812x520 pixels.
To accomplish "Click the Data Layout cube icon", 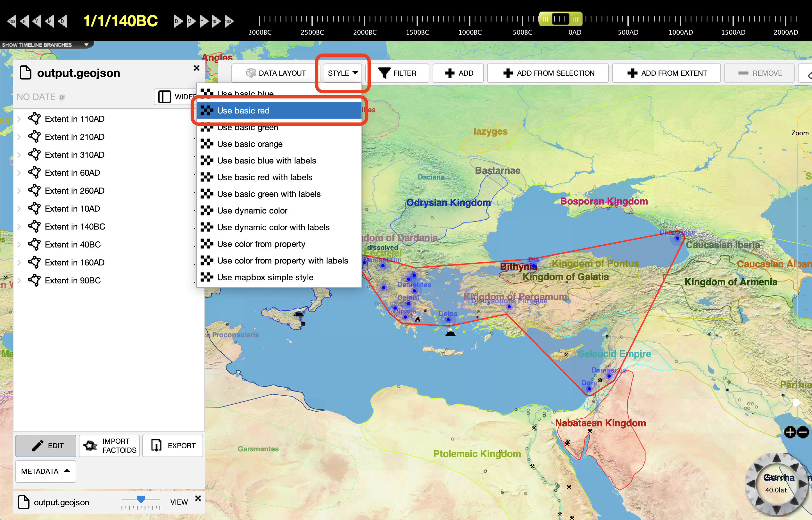I will pos(251,73).
